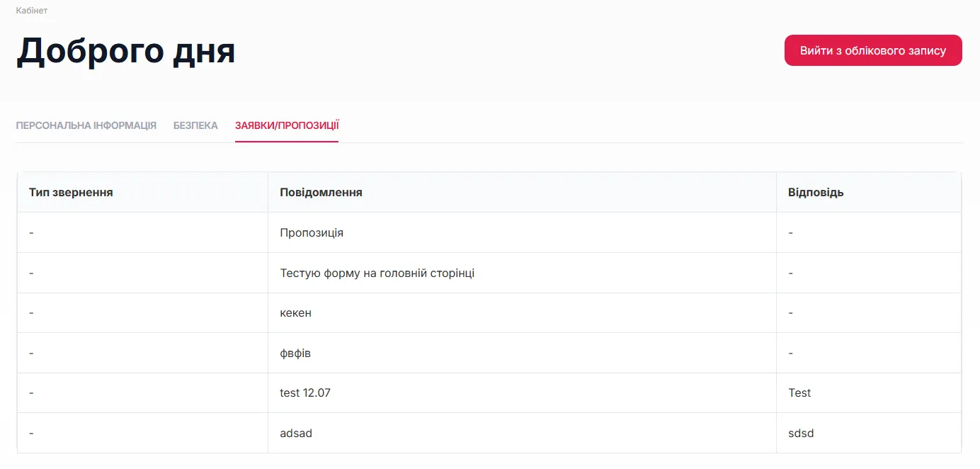Screen dimensions: 980x469
Task: Click the Test response cell
Action: click(x=799, y=392)
